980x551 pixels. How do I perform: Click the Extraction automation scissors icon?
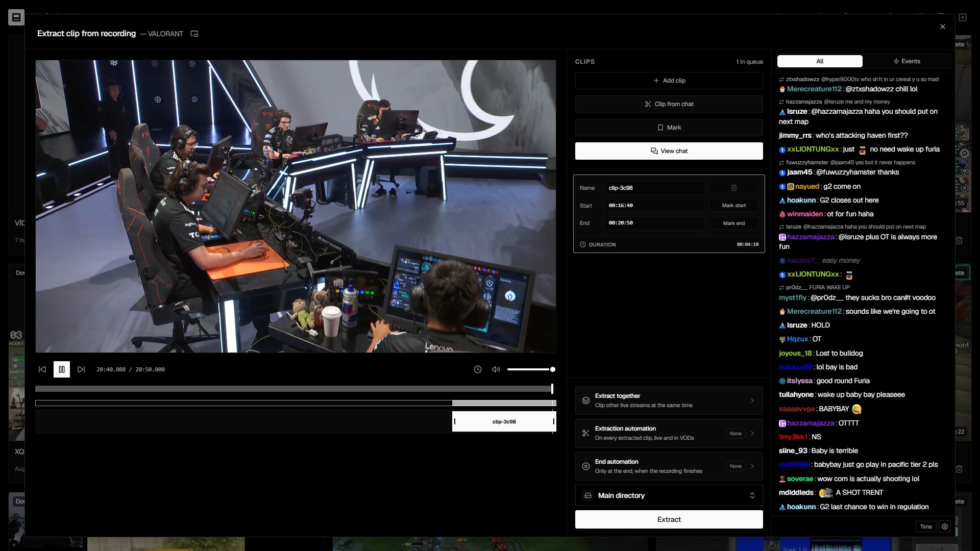(x=586, y=433)
